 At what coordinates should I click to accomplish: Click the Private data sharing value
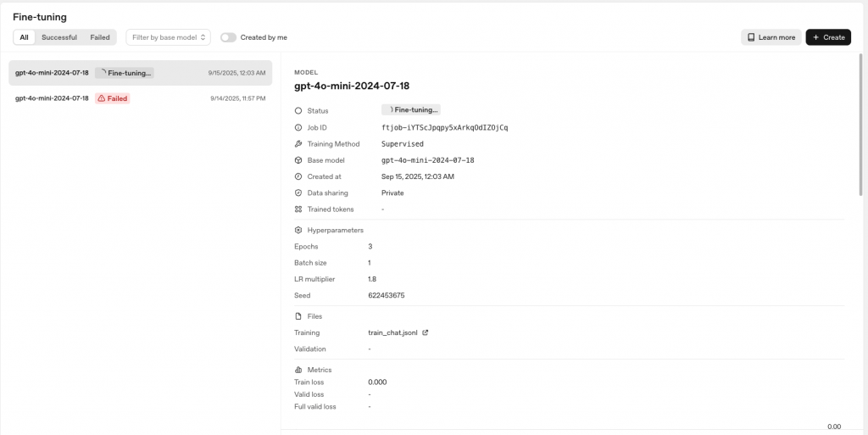point(392,193)
